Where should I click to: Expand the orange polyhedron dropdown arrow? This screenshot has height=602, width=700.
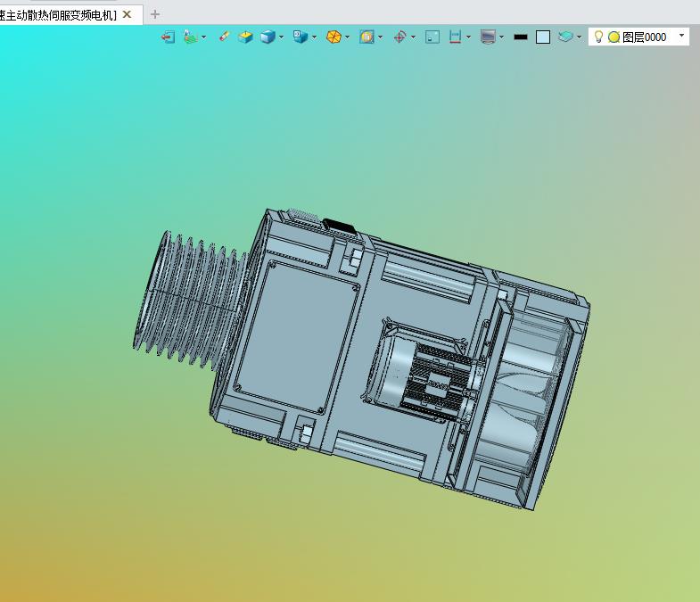tap(347, 37)
